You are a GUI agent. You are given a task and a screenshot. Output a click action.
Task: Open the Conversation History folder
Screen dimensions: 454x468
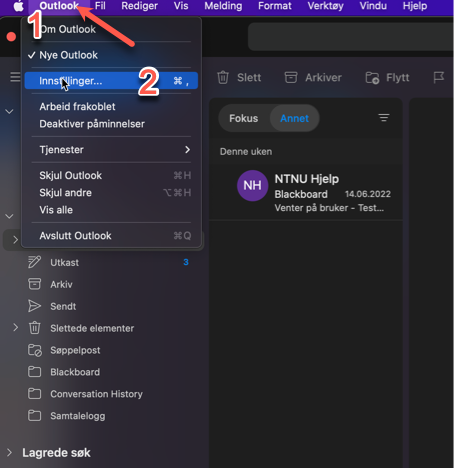click(x=96, y=394)
